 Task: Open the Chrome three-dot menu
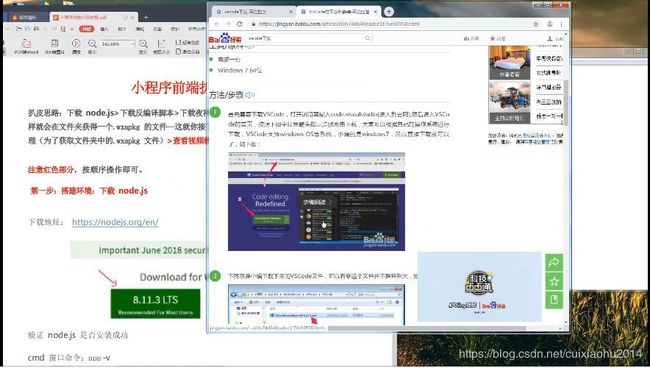pos(562,24)
